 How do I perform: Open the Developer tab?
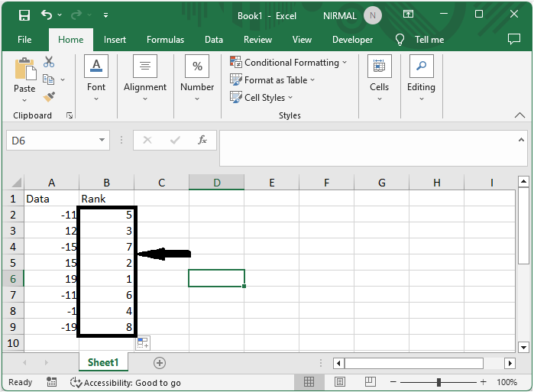click(352, 40)
